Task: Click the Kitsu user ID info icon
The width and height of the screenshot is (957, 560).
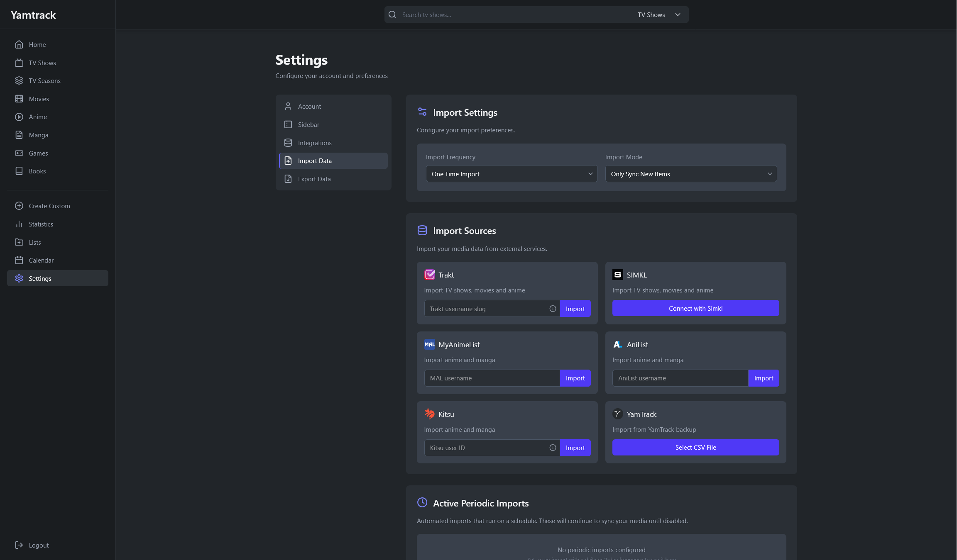Action: click(x=553, y=448)
